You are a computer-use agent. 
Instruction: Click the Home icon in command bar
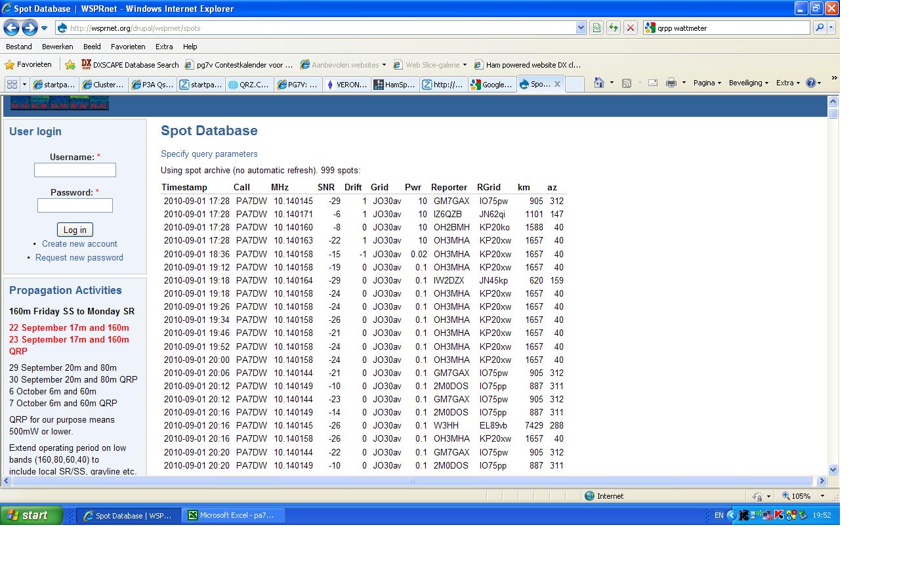tap(598, 83)
